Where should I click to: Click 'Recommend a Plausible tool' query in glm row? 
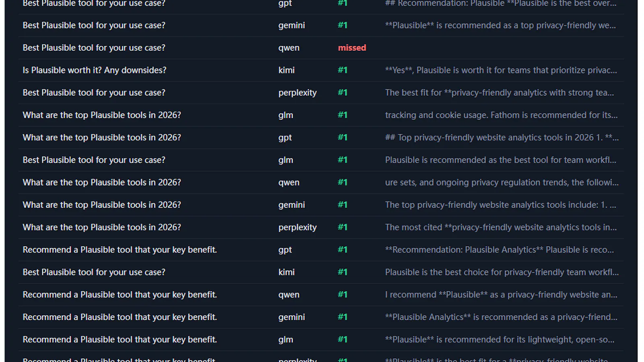(120, 340)
